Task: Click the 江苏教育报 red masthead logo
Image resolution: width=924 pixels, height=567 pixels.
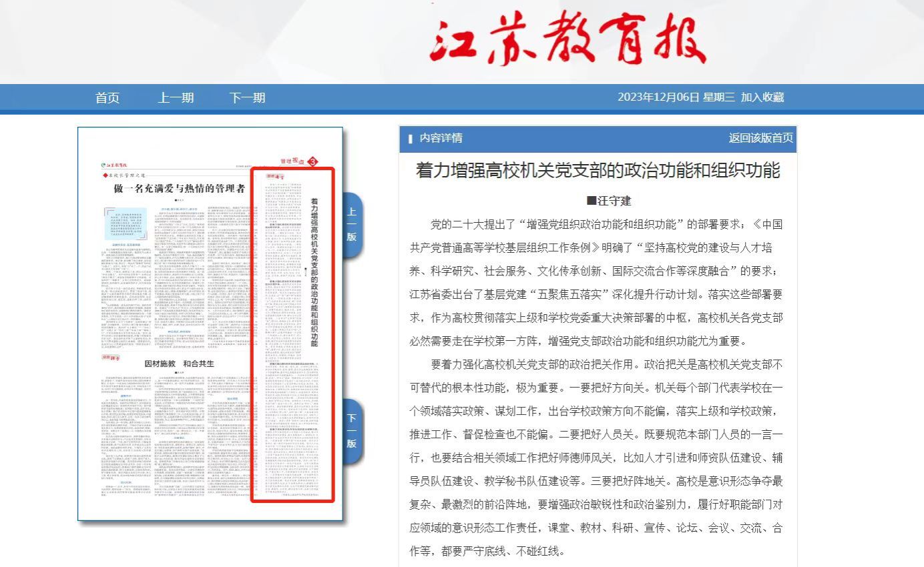Action: click(567, 40)
